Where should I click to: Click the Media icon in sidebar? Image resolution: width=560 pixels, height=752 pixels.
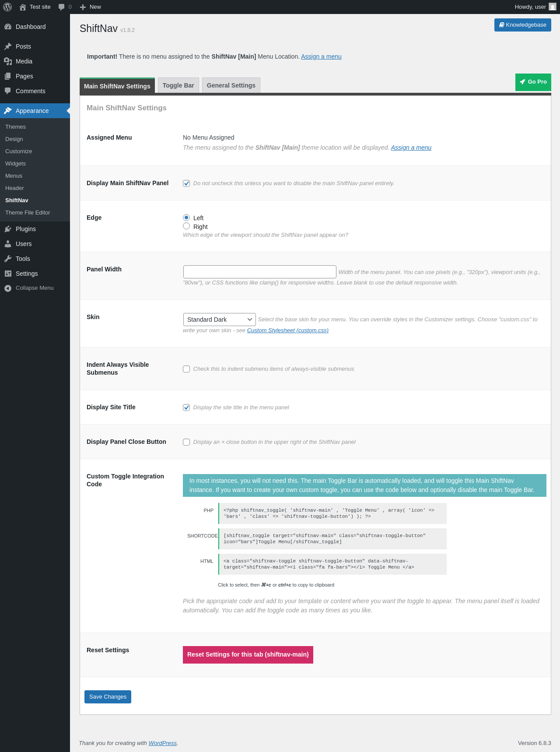[x=8, y=61]
